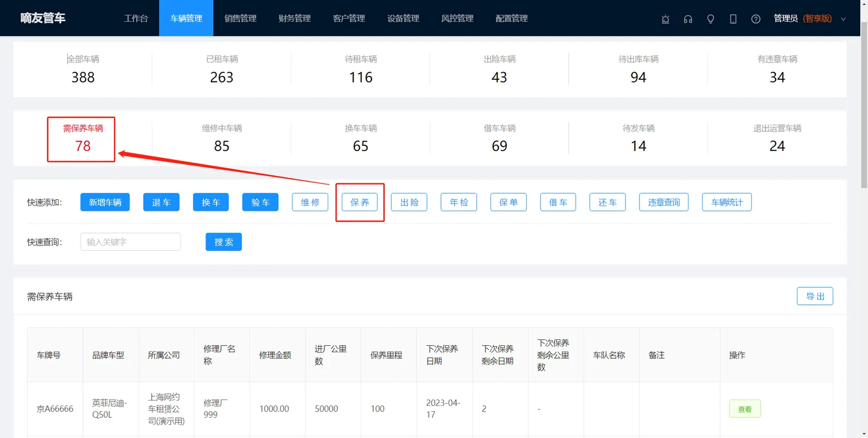
Task: Open 配置管理 menu
Action: click(x=512, y=18)
